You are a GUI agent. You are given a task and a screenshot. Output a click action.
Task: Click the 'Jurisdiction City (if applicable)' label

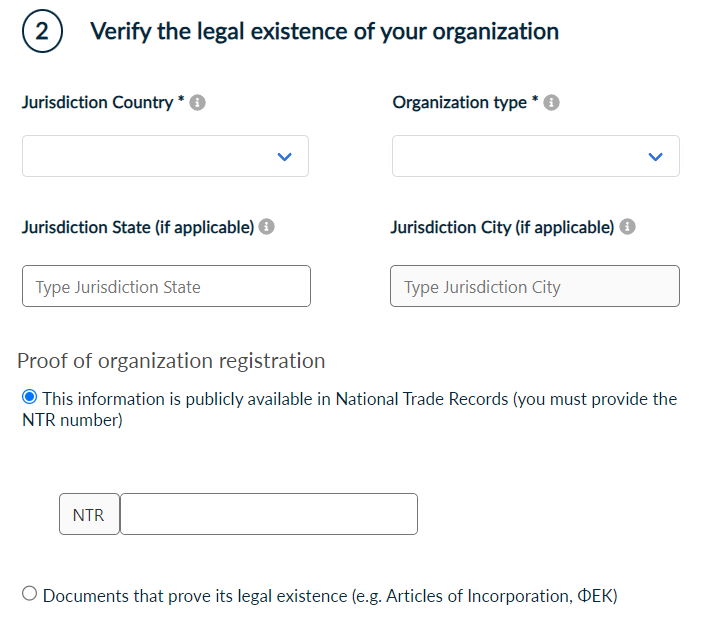502,227
